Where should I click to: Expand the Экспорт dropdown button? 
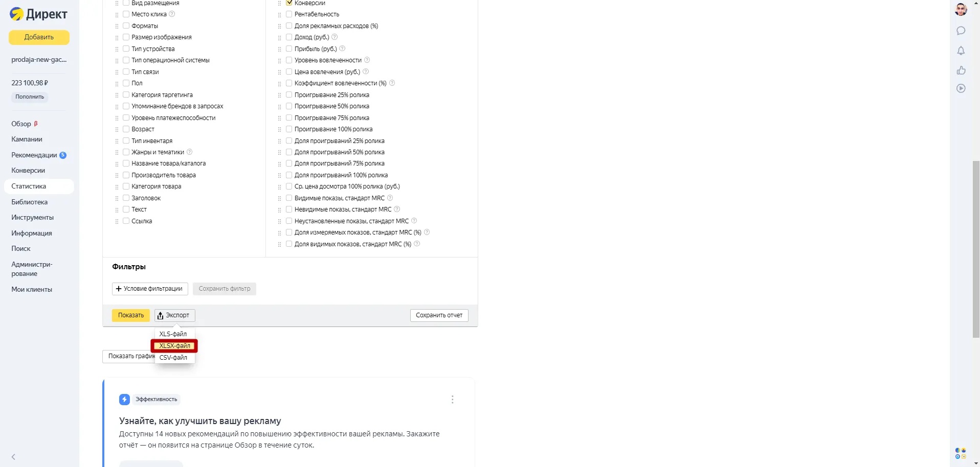(174, 315)
